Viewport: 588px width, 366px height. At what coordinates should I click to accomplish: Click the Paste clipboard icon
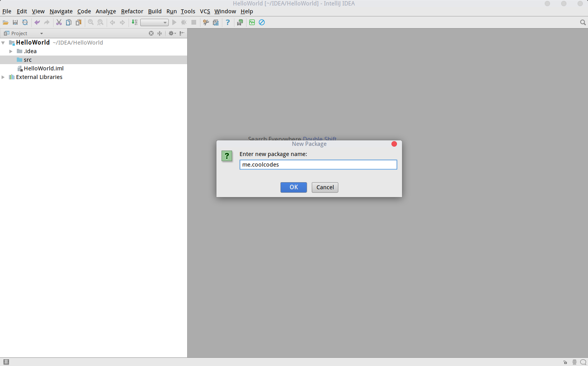point(79,23)
